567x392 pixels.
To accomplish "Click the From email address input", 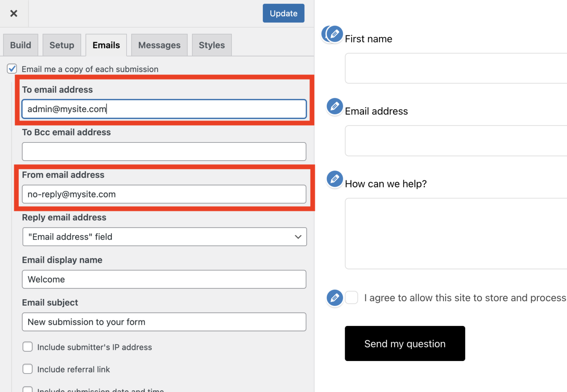I will point(164,194).
